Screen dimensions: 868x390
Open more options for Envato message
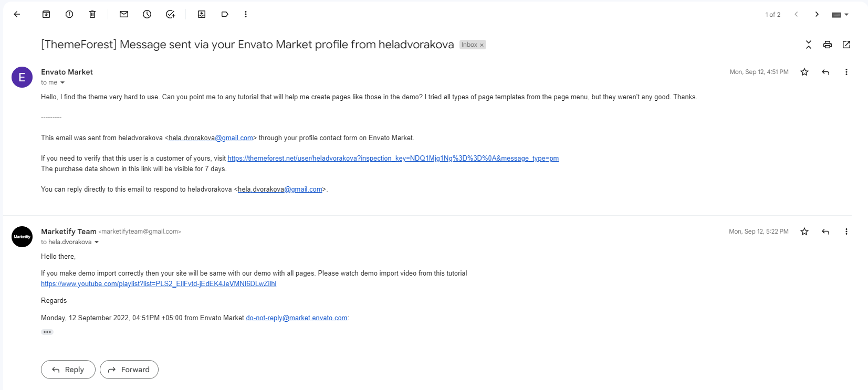(846, 72)
